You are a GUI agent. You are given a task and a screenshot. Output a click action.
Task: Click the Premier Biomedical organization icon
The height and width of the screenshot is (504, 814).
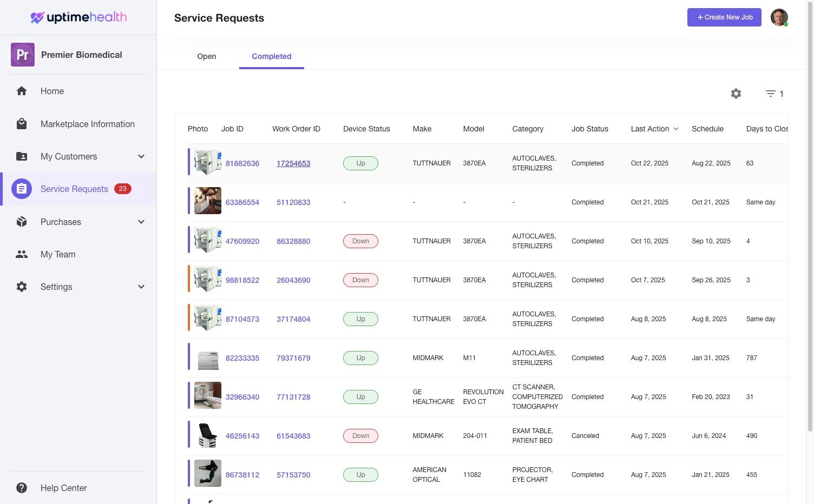pos(23,55)
